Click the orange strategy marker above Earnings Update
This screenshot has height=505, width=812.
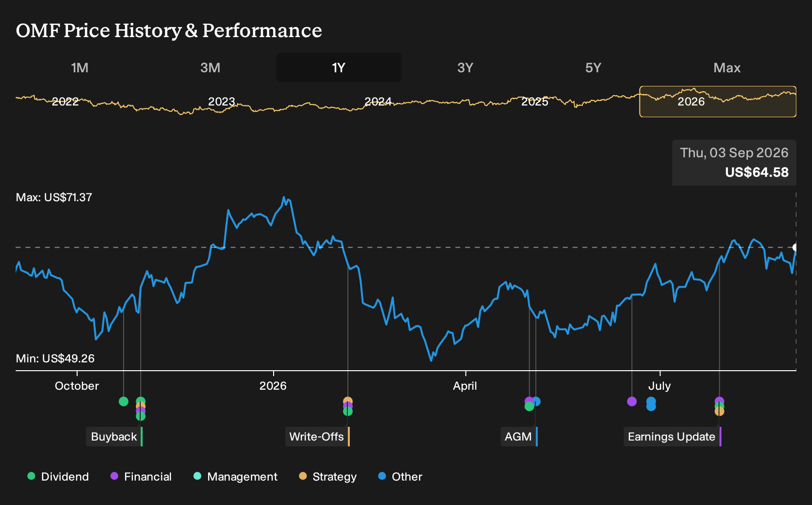coord(719,412)
